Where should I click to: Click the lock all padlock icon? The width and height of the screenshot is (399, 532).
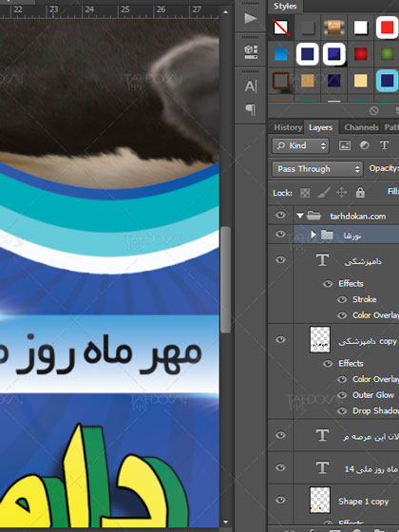click(x=360, y=192)
